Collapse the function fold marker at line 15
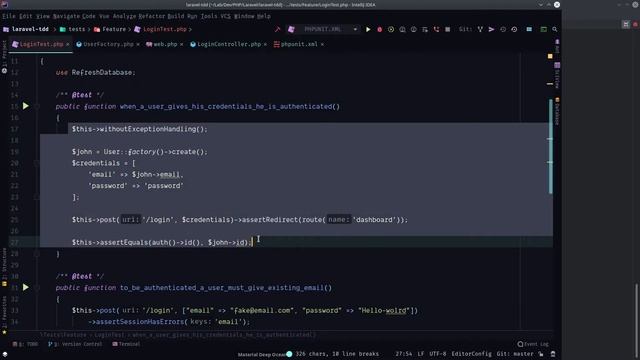Screen dimensions: 640x360 click(x=37, y=107)
